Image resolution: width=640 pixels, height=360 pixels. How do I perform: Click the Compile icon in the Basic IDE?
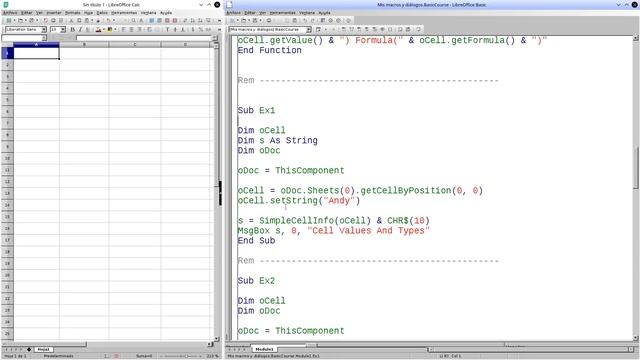tap(318, 29)
